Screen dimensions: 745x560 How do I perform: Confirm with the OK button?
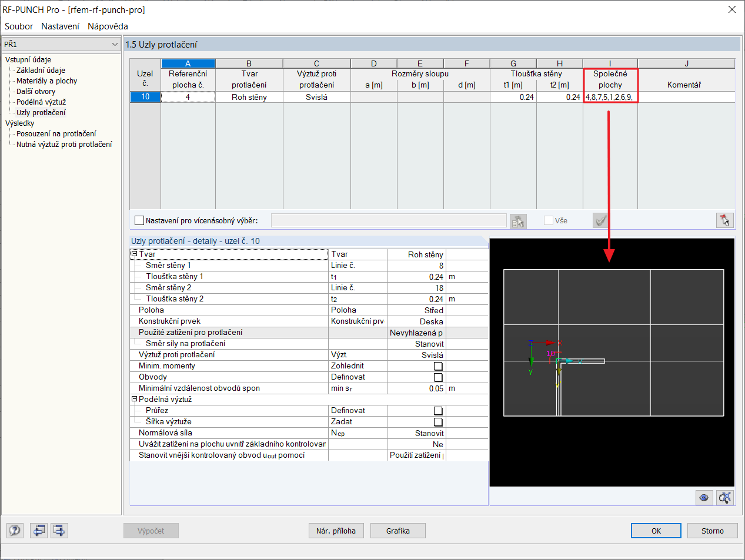(656, 531)
